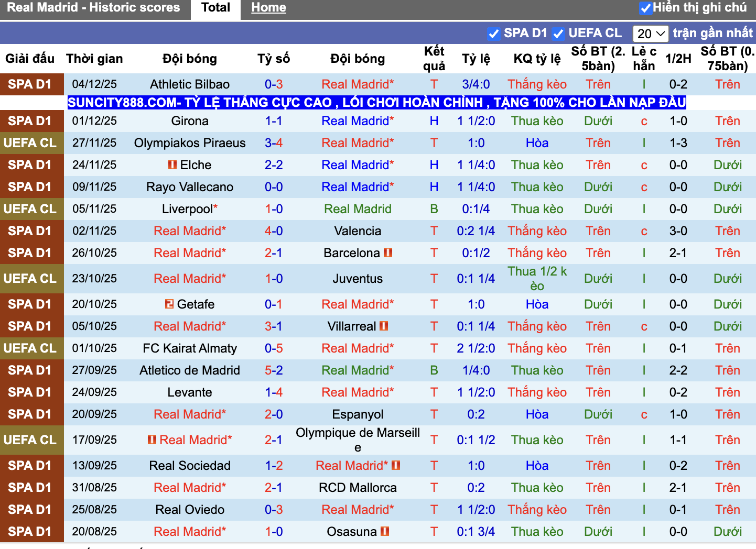Click the red card icon beside Villarreal

click(x=383, y=326)
